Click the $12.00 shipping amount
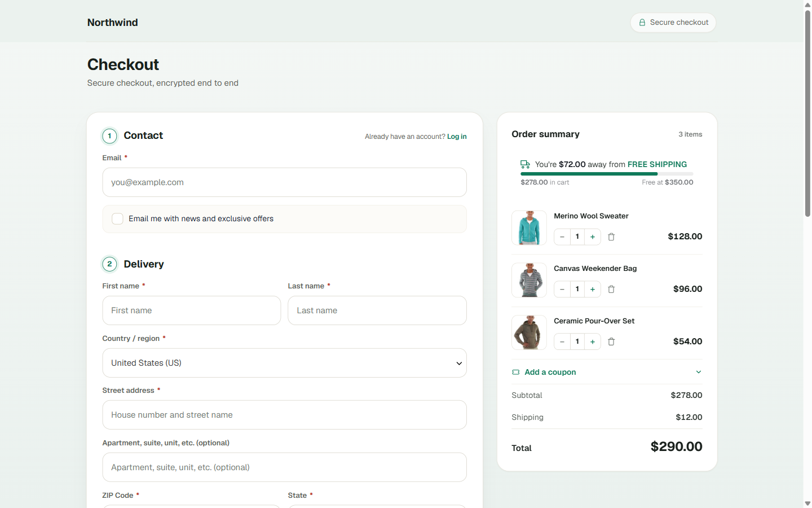Screen dimensions: 812x508 pyautogui.click(x=689, y=418)
